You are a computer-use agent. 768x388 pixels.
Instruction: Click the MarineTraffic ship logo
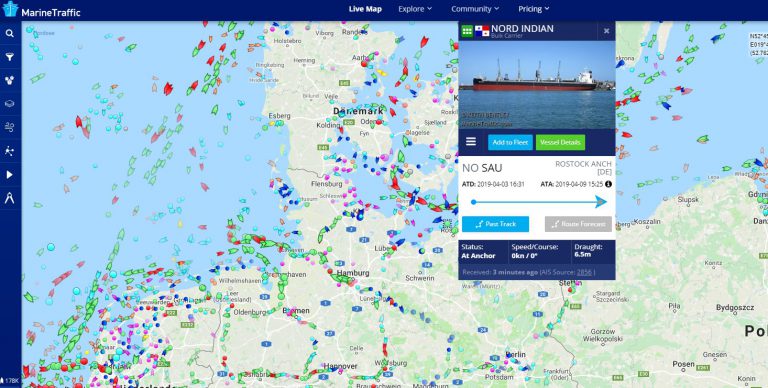coord(10,10)
